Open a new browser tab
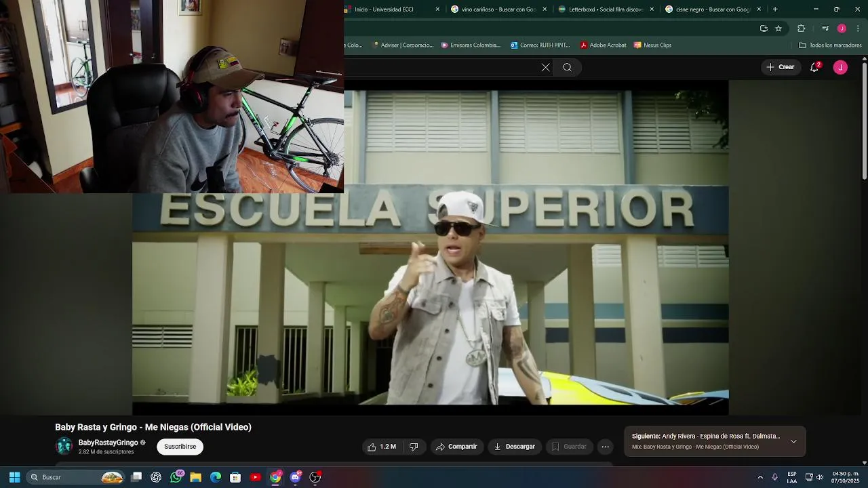Viewport: 868px width, 488px height. pyautogui.click(x=775, y=9)
